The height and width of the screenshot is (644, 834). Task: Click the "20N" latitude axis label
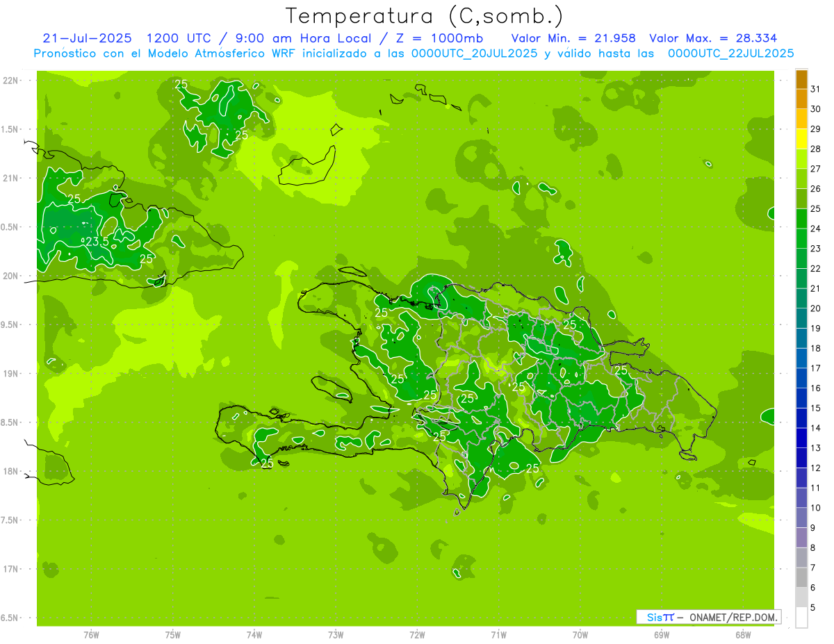point(11,276)
